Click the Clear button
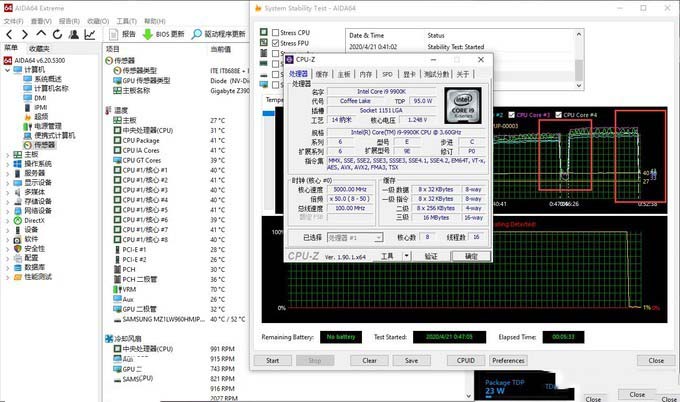The width and height of the screenshot is (680, 402). (x=369, y=360)
